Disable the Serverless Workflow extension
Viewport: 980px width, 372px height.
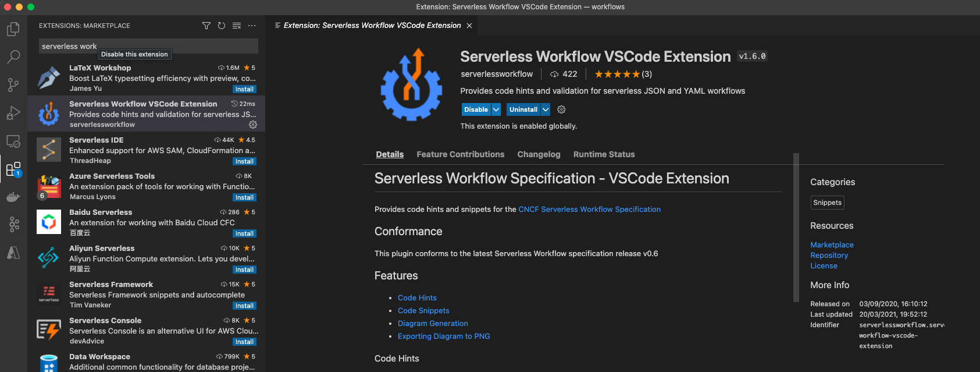476,109
